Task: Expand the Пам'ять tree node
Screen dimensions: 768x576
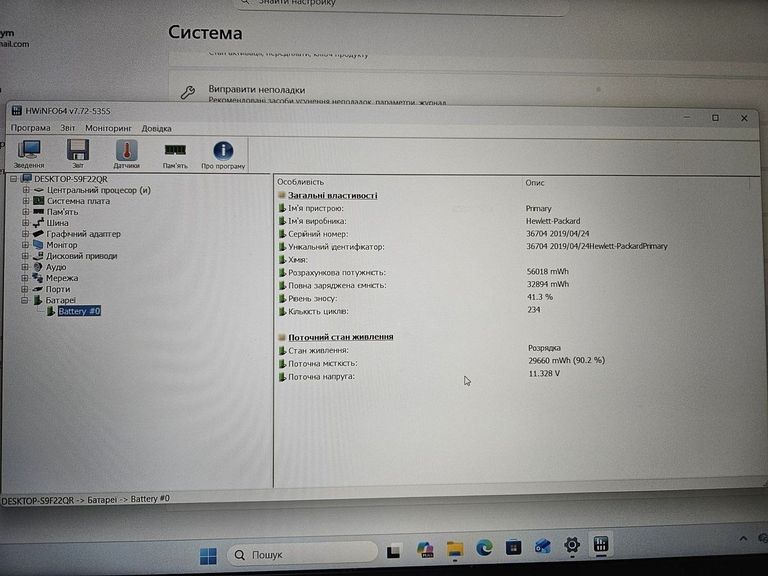Action: (x=25, y=212)
